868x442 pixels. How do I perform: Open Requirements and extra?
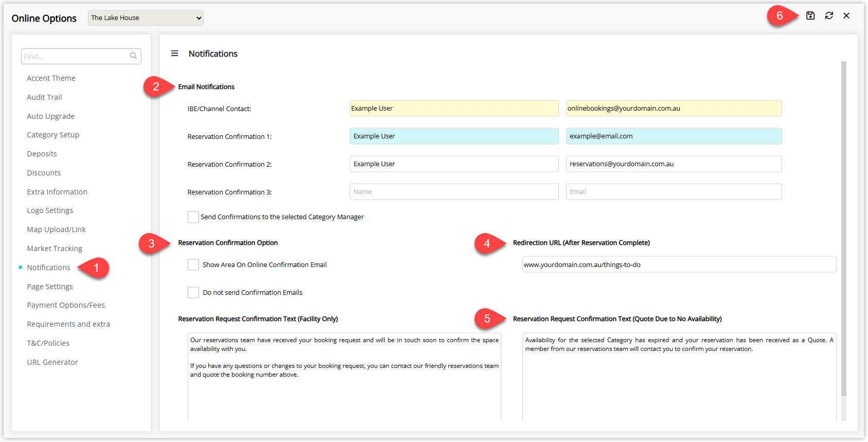[x=68, y=324]
